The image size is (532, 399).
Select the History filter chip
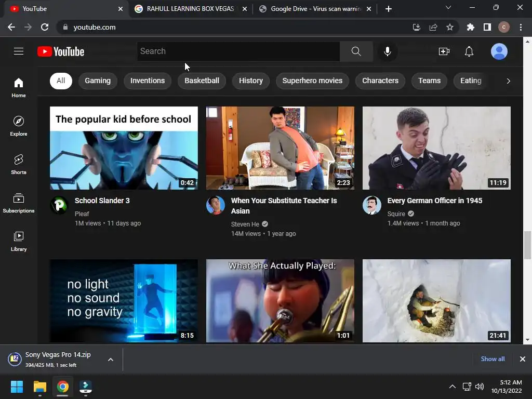251,81
